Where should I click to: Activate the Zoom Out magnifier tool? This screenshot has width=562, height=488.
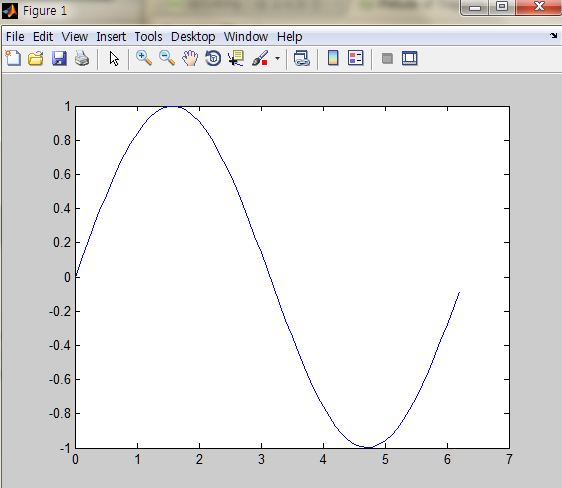167,58
